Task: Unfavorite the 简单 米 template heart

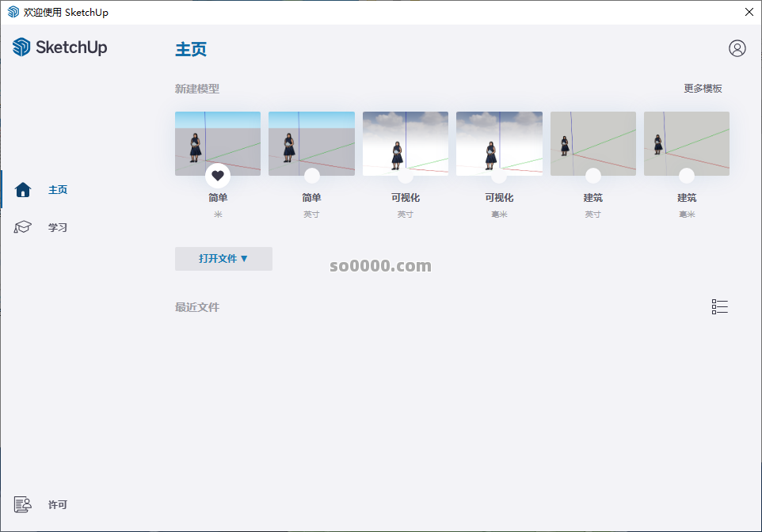Action: [x=218, y=176]
